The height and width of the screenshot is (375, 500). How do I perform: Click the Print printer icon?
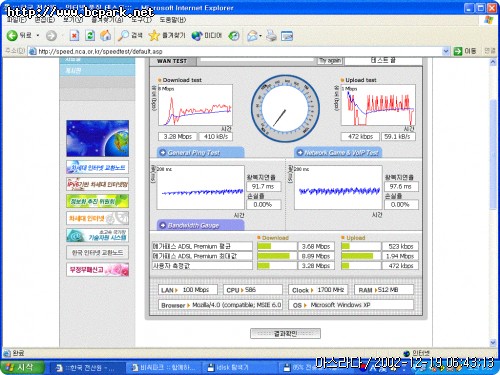[271, 36]
